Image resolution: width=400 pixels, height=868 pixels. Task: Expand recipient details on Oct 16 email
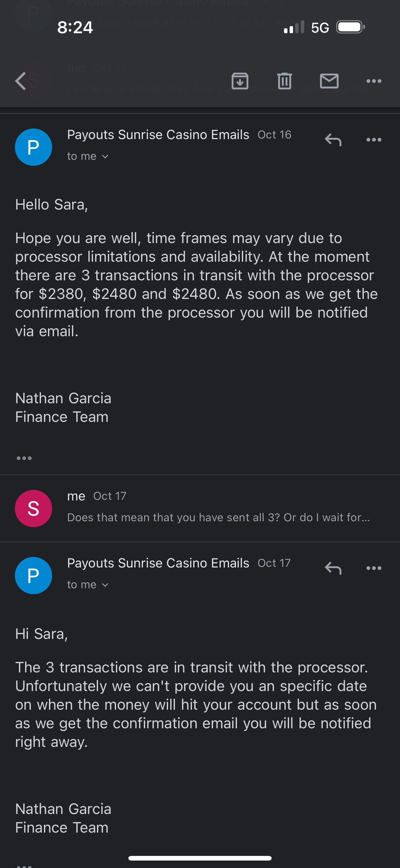pyautogui.click(x=87, y=156)
